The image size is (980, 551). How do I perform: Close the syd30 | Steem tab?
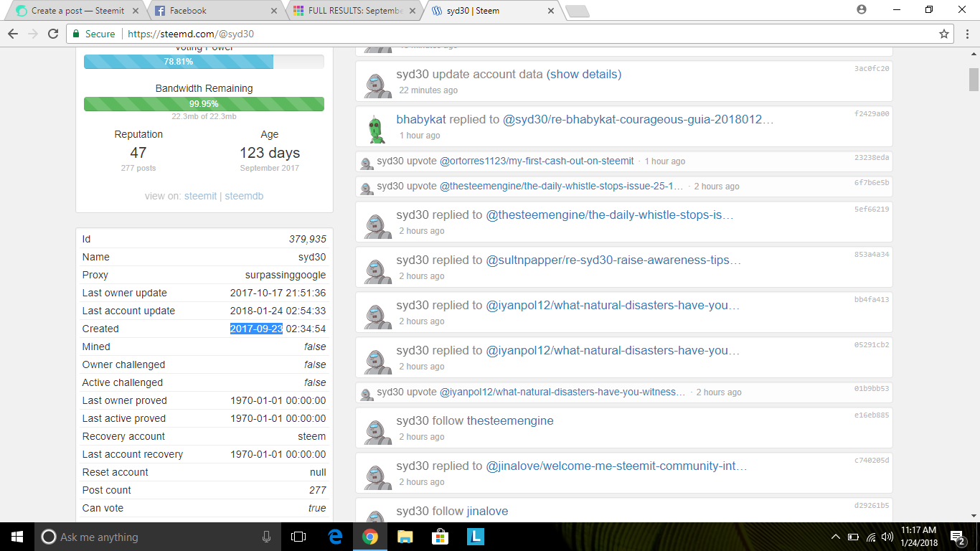tap(551, 11)
